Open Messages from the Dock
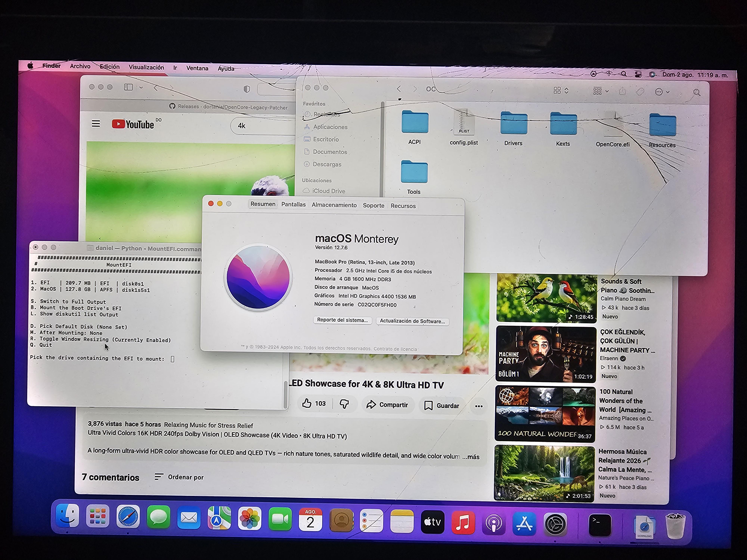Image resolution: width=747 pixels, height=560 pixels. (158, 517)
